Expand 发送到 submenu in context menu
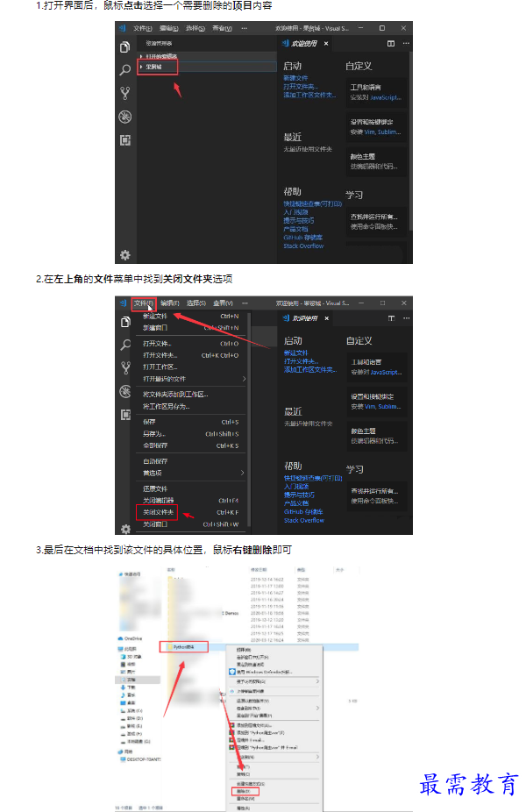The height and width of the screenshot is (812, 526). 274,757
